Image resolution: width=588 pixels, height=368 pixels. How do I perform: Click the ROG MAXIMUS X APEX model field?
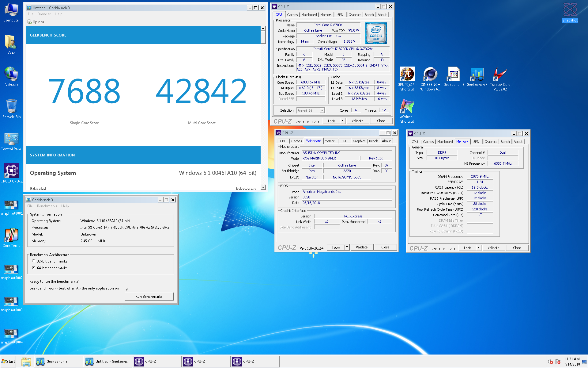[x=330, y=158]
